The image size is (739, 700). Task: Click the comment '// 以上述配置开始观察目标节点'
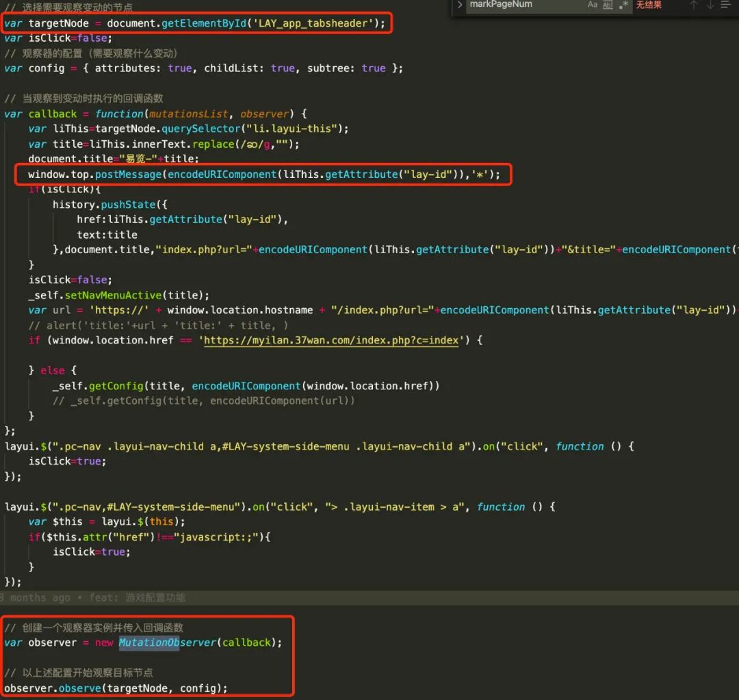click(x=78, y=673)
